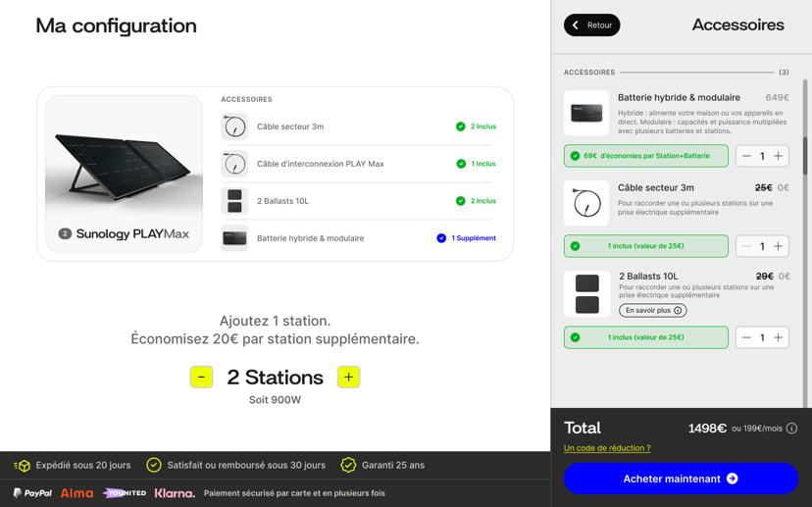Click green check on 2 Ballasts row
This screenshot has height=507, width=812.
460,201
